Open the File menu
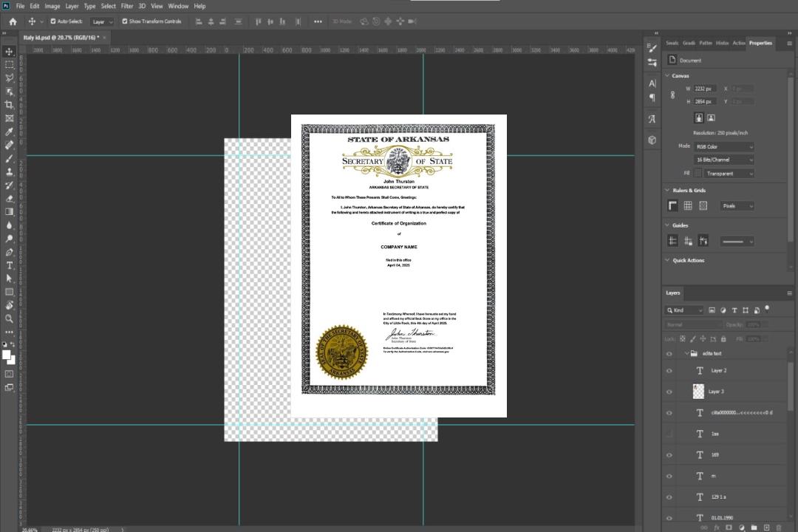Image resolution: width=798 pixels, height=532 pixels. [21, 6]
